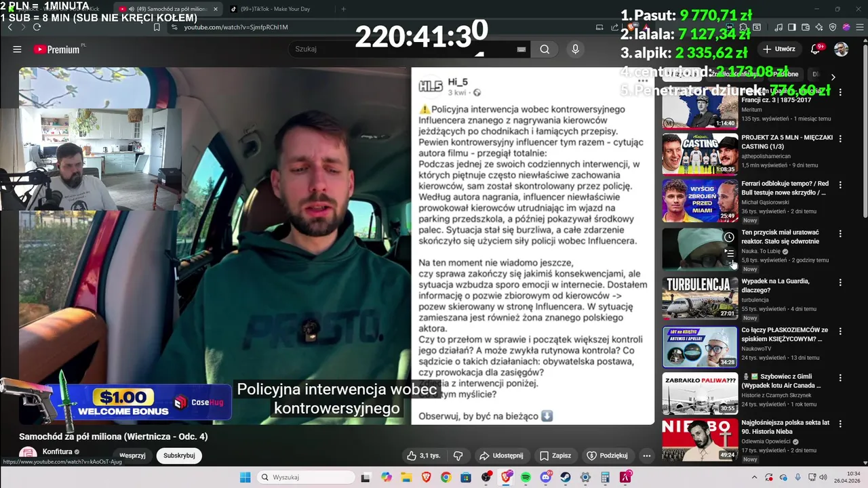Screen dimensions: 868x488
Task: Click the Zapisz save button
Action: 555,455
